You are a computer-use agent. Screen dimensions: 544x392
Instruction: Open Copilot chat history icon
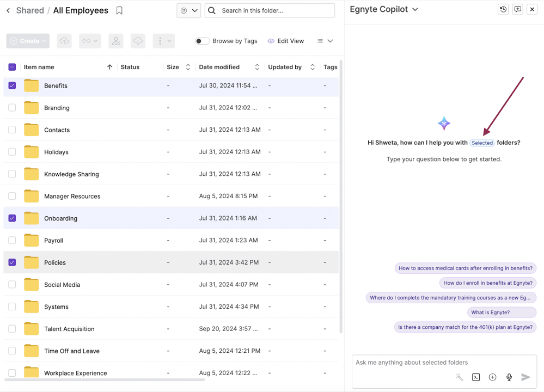coord(503,9)
